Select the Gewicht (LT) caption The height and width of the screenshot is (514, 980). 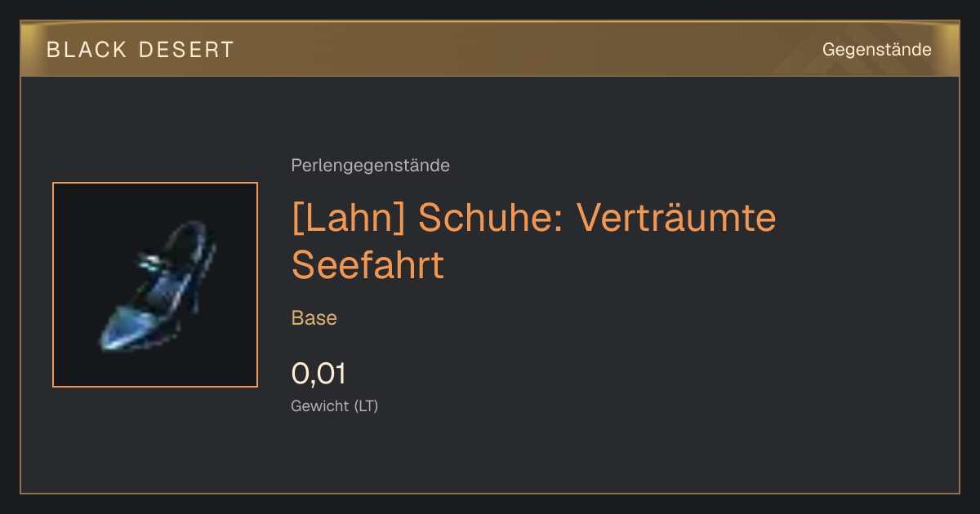(334, 405)
